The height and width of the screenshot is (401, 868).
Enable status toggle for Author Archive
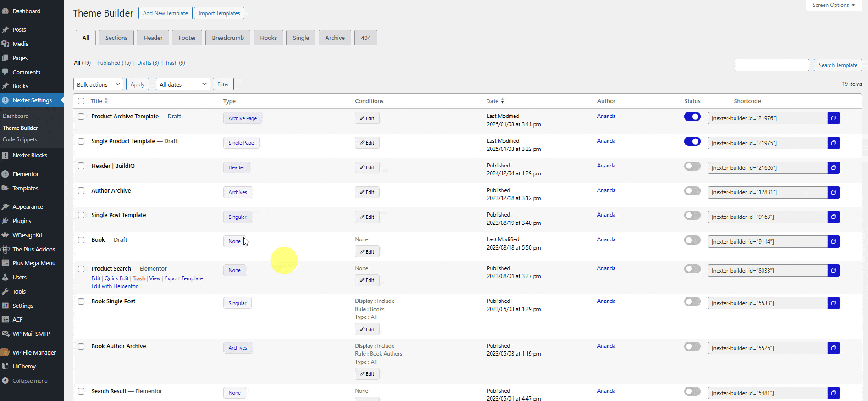pyautogui.click(x=692, y=191)
